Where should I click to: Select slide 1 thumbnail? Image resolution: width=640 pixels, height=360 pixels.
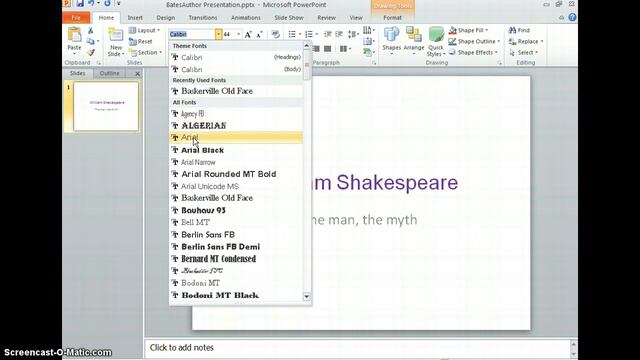pos(106,106)
